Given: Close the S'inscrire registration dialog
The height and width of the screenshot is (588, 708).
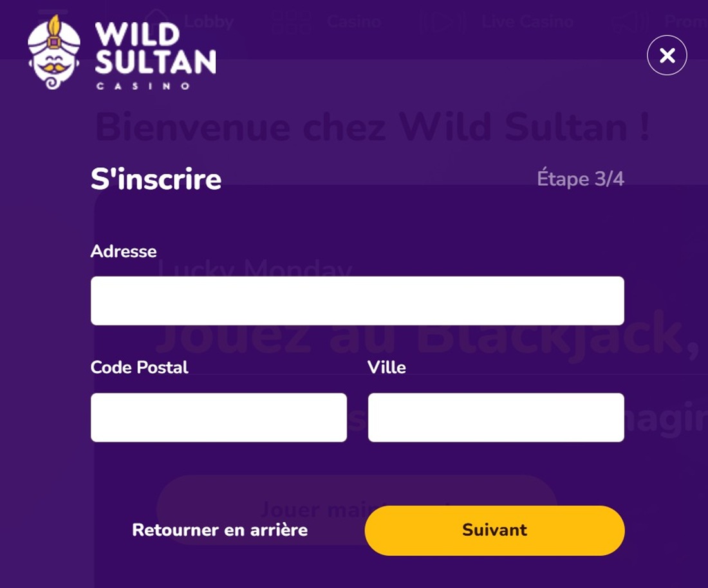Looking at the screenshot, I should point(667,55).
